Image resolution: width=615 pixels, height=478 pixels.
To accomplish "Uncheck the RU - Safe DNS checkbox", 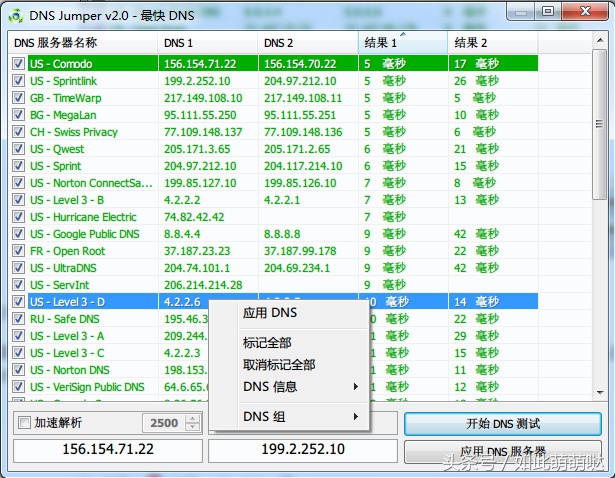I will pyautogui.click(x=18, y=319).
